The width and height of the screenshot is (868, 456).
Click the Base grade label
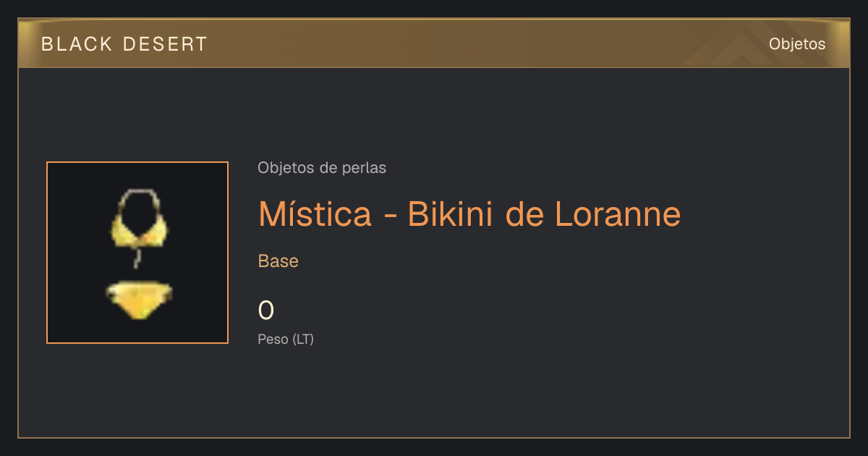click(278, 261)
